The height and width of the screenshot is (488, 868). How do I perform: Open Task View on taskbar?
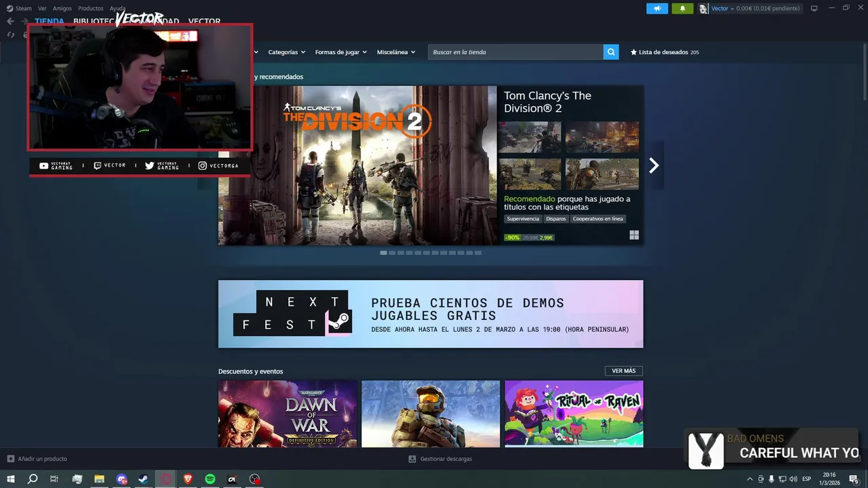[54, 479]
